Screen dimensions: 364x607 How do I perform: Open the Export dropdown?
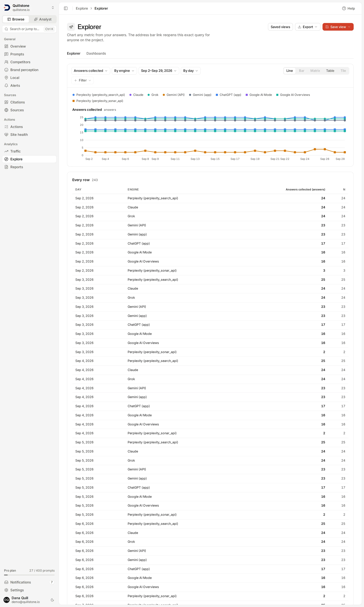click(308, 27)
